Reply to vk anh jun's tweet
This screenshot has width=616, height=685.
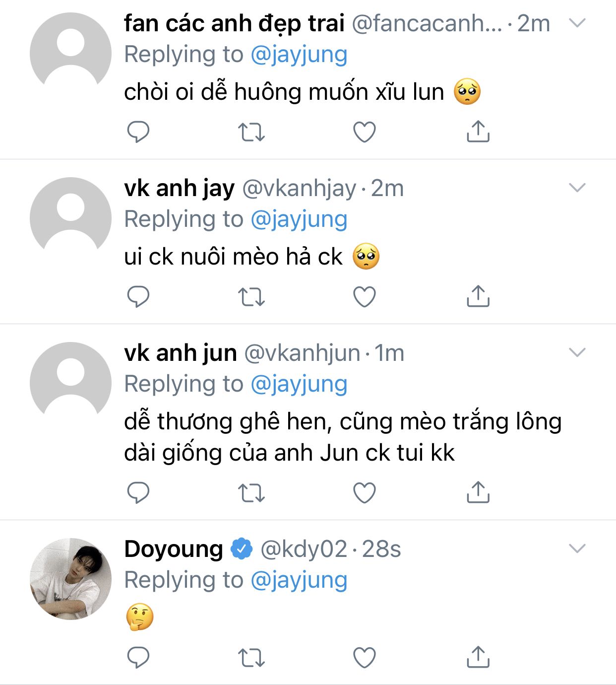[138, 493]
